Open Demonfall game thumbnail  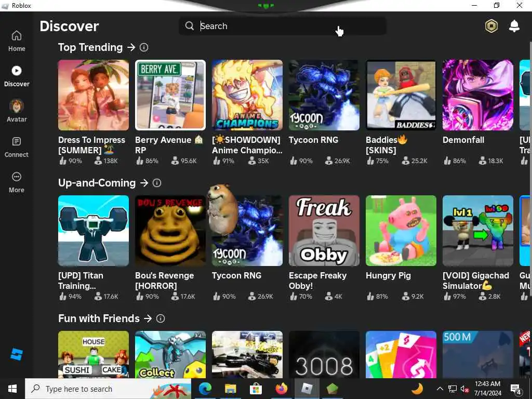click(478, 95)
